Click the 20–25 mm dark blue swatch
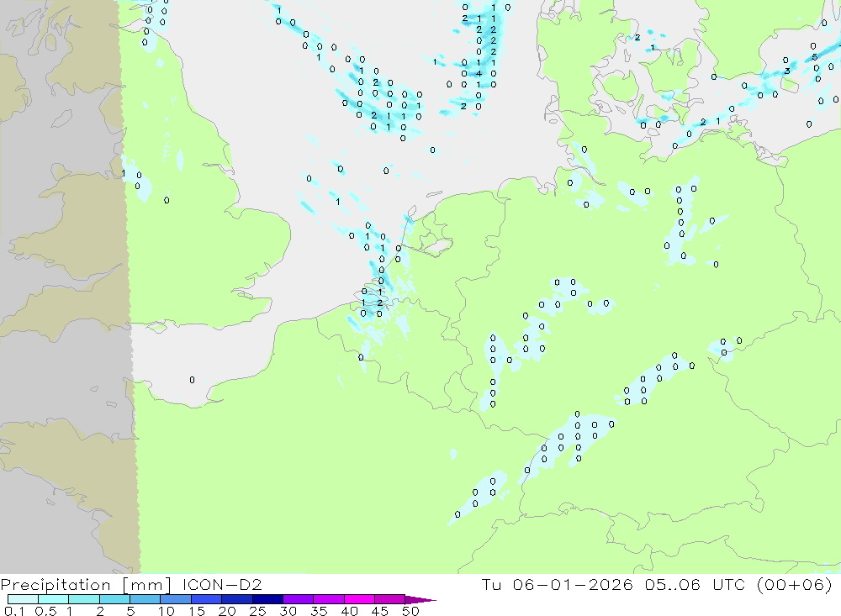 coord(237,599)
